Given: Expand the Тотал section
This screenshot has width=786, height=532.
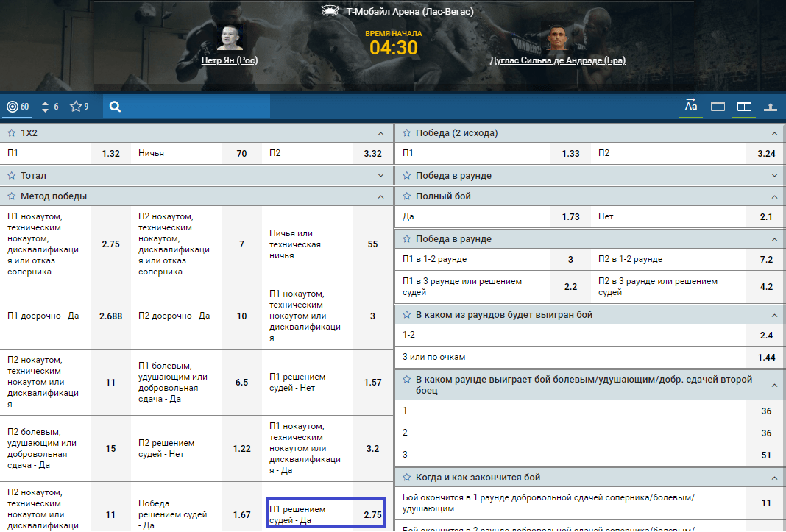Looking at the screenshot, I should [x=381, y=176].
